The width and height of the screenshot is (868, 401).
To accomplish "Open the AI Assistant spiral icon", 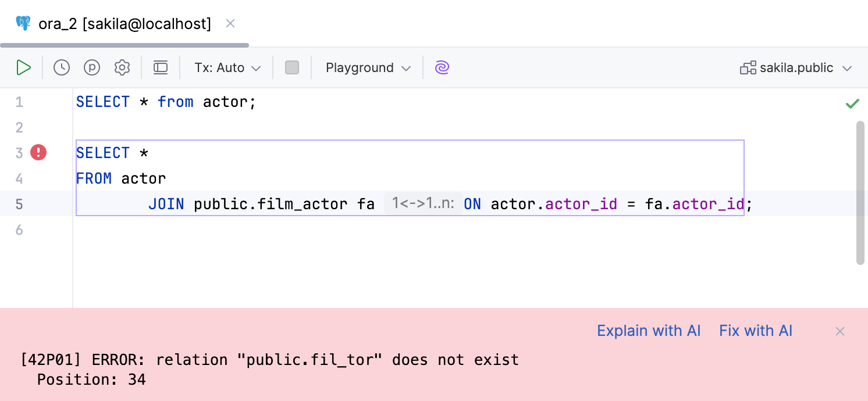I will [x=442, y=67].
